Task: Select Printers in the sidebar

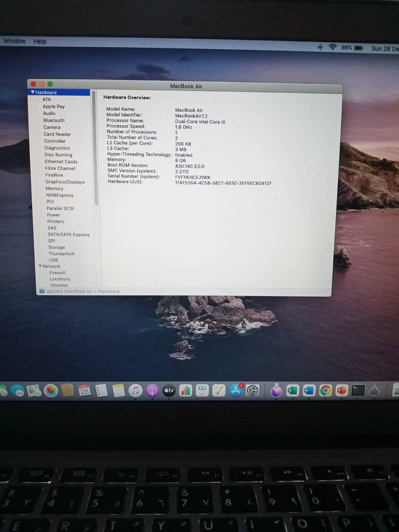Action: pos(55,221)
